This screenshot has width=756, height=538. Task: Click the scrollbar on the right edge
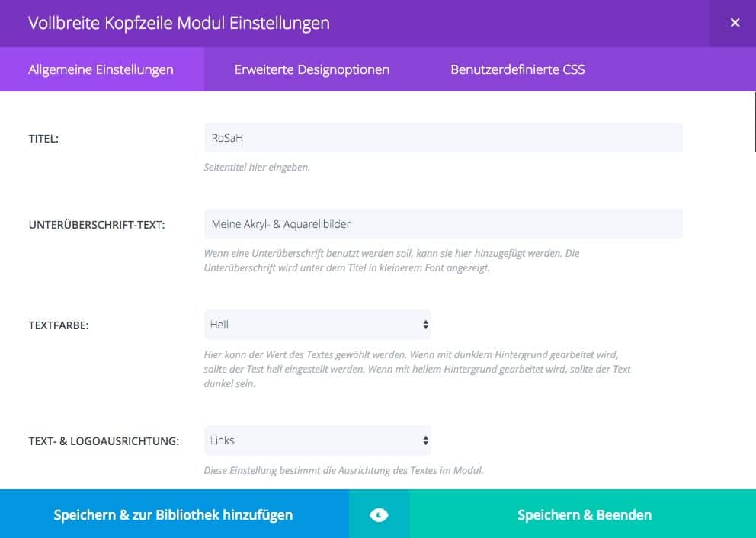point(754,123)
